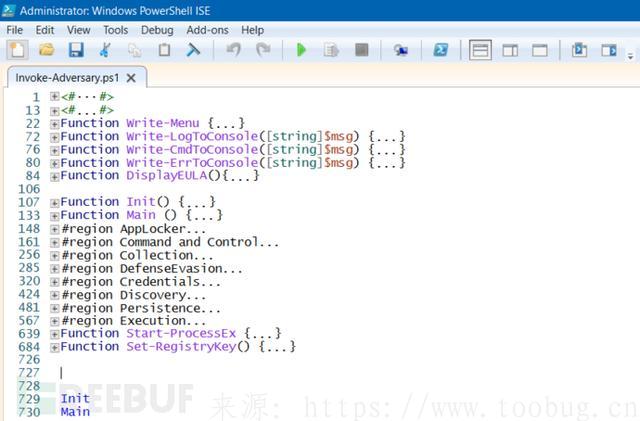Click line number 726 in the gutter

(x=29, y=359)
